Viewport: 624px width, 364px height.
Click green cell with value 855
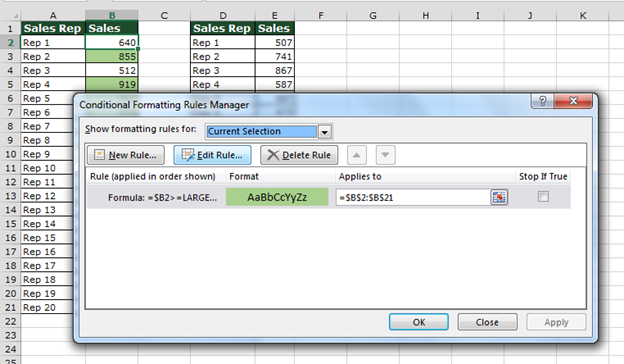tap(112, 56)
